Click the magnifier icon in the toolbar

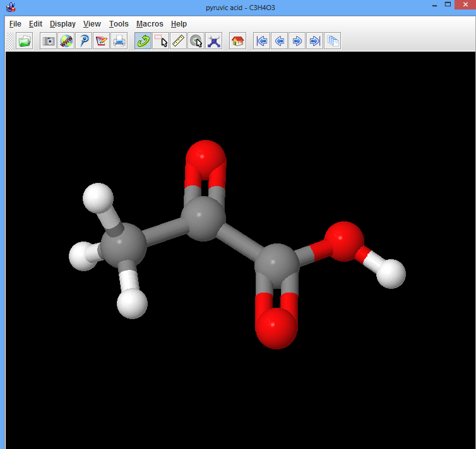point(83,42)
